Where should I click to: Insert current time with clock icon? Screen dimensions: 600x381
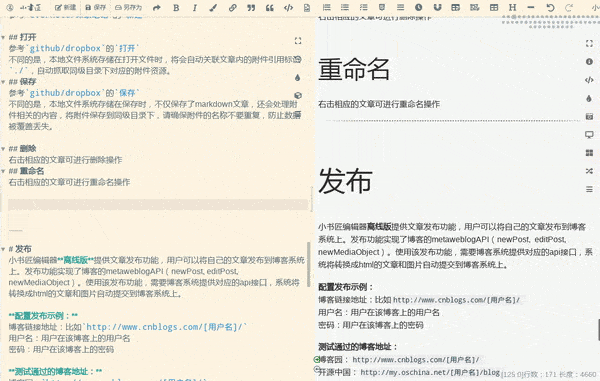pos(419,7)
